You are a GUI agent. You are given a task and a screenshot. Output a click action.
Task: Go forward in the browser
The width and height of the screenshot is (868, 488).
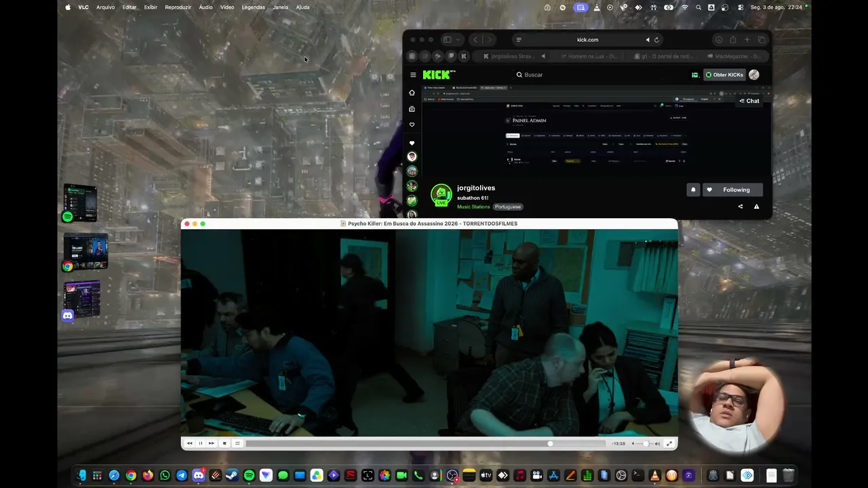489,40
